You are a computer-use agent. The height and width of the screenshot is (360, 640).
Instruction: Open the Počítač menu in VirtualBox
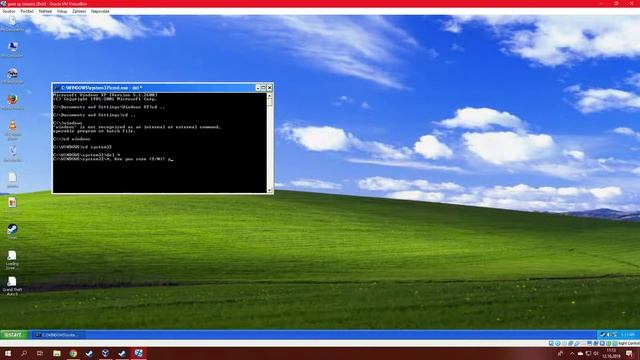27,11
